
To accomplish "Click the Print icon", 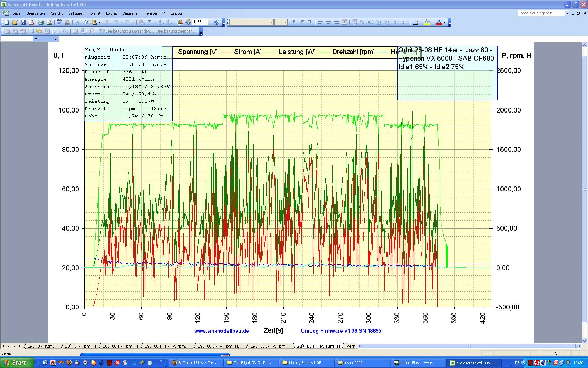I will click(41, 22).
